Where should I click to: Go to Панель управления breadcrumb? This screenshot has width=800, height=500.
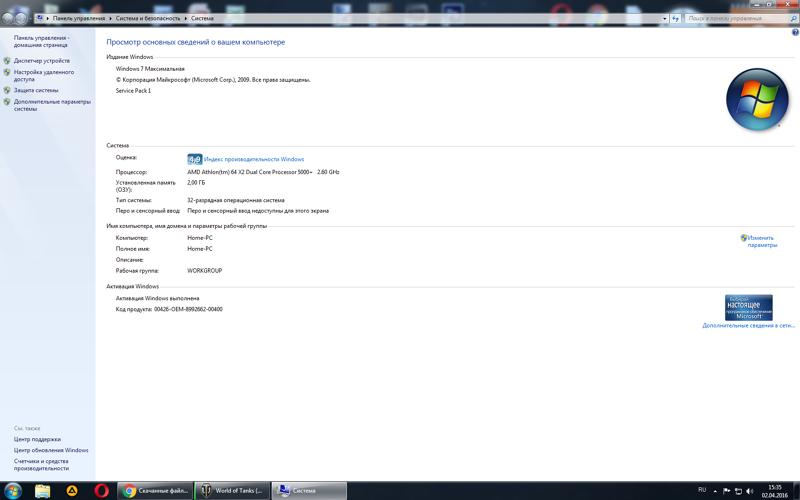79,18
